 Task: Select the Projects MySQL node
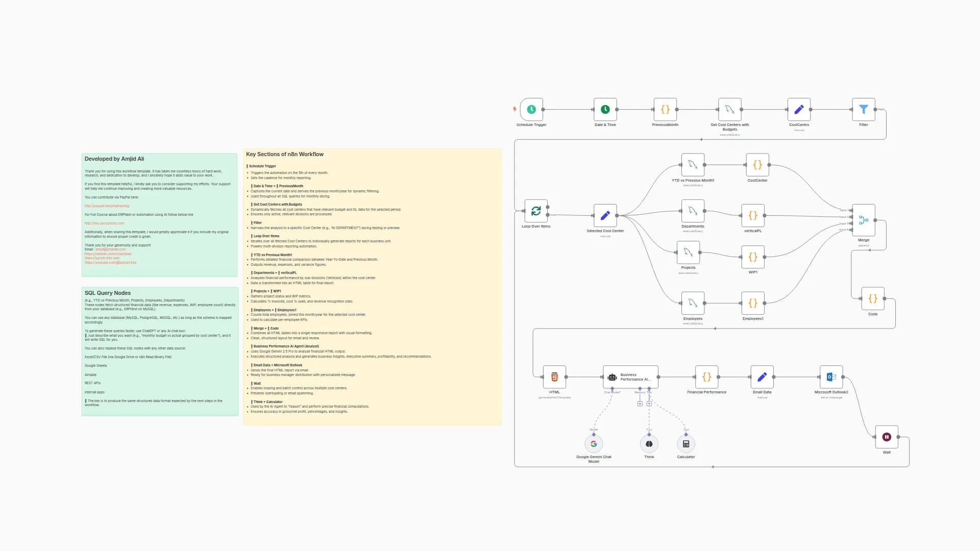[x=688, y=253]
